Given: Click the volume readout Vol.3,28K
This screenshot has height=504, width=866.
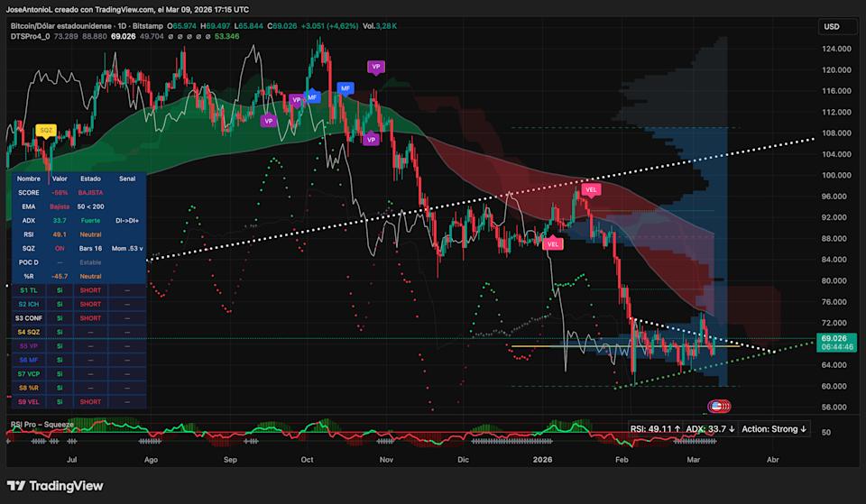Looking at the screenshot, I should [x=380, y=26].
